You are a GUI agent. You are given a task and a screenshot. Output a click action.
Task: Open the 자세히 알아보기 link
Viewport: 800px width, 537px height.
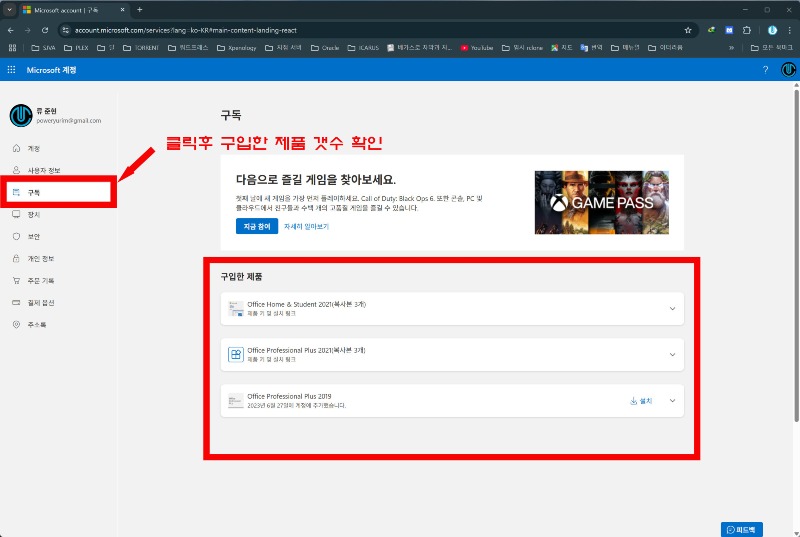307,226
